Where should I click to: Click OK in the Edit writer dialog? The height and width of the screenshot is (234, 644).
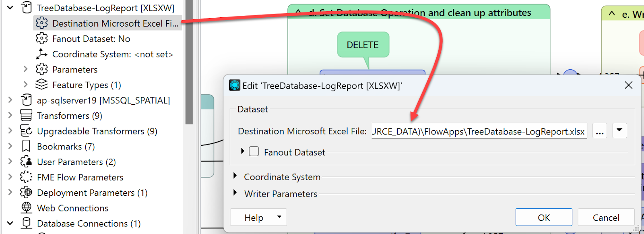coord(544,217)
